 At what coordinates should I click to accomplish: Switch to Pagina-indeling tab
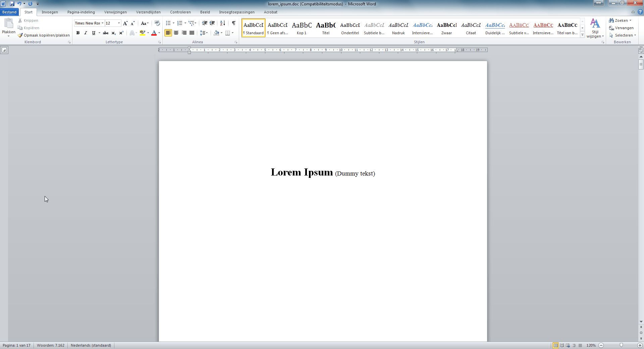81,12
